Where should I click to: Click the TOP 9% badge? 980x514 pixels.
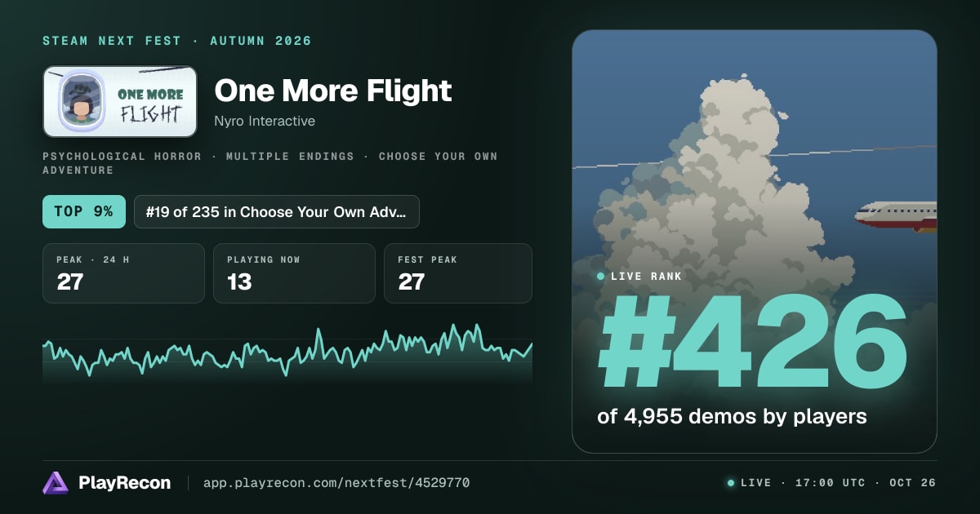[84, 211]
